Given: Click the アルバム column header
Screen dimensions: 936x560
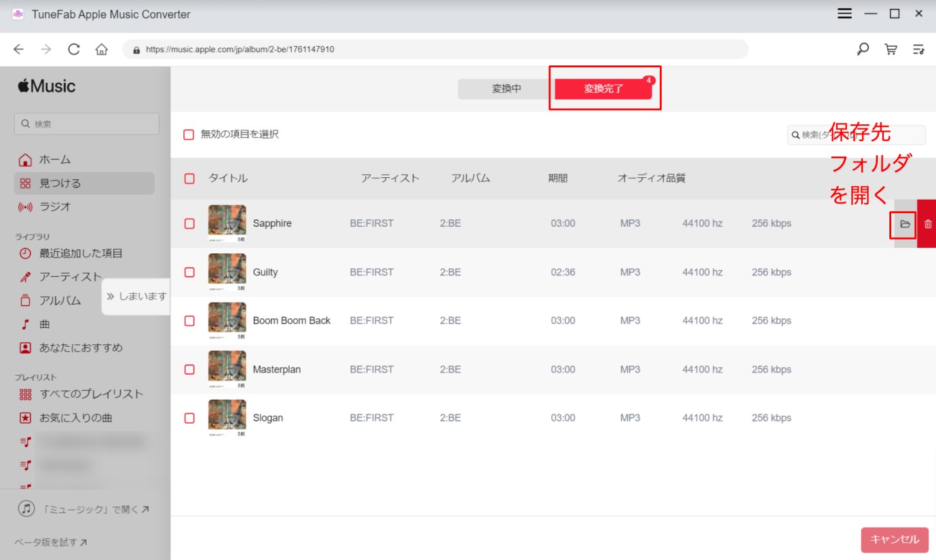Looking at the screenshot, I should click(x=470, y=179).
